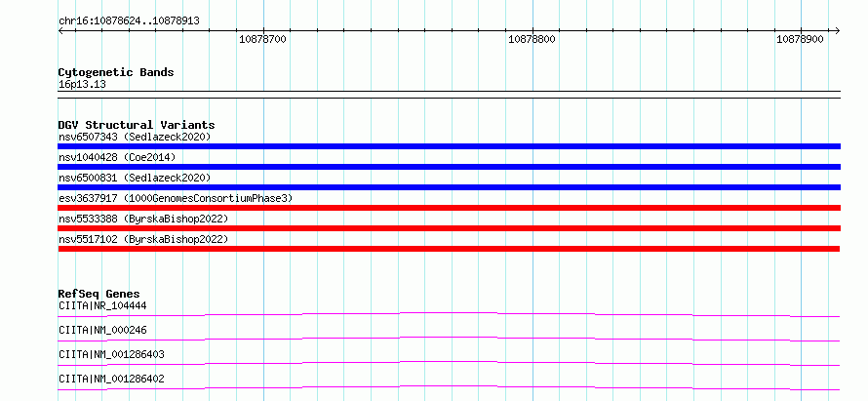
Task: Open variant nsv6500831 (Sedlazeck2020) label
Action: coord(135,178)
